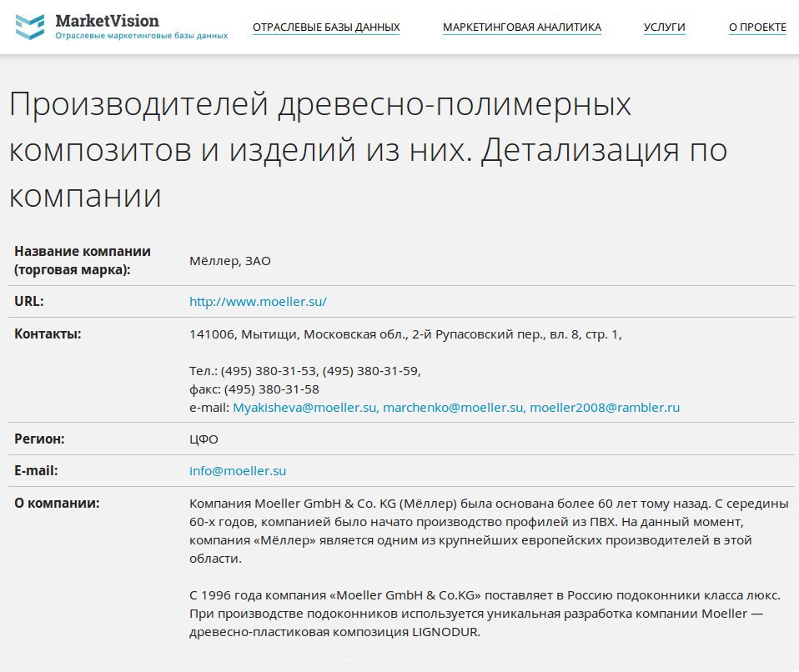Click the paragraph starting С 1996 года
Viewport: 799px width, 672px height.
485,614
